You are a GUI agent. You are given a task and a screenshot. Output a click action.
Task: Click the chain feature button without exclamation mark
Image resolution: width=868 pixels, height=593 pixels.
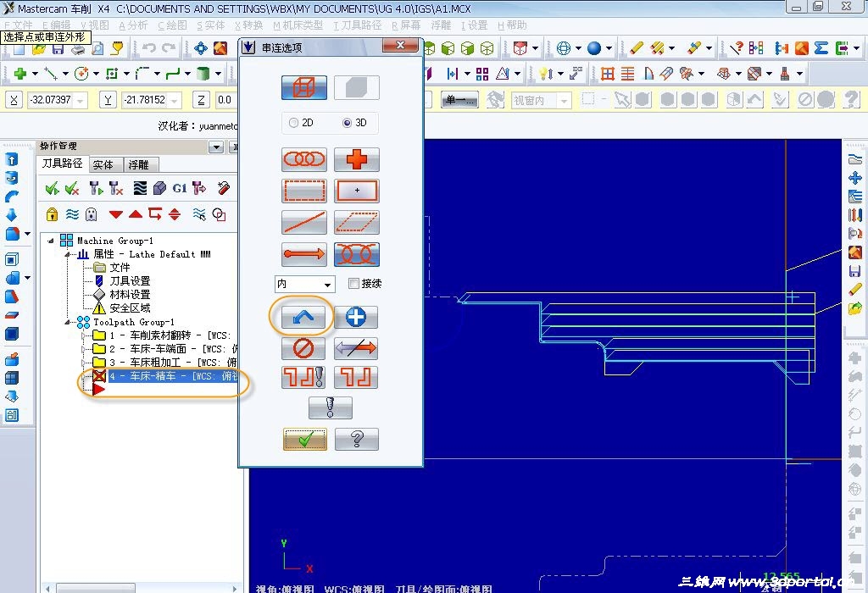coord(356,377)
